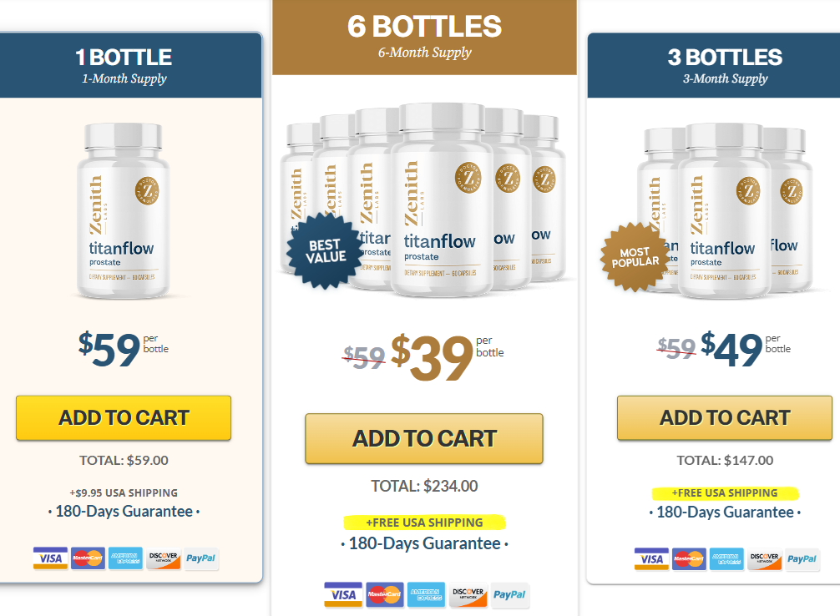Select Visa icon under 3 Bottles offer
Viewport: 840px width, 616px height.
(x=651, y=559)
